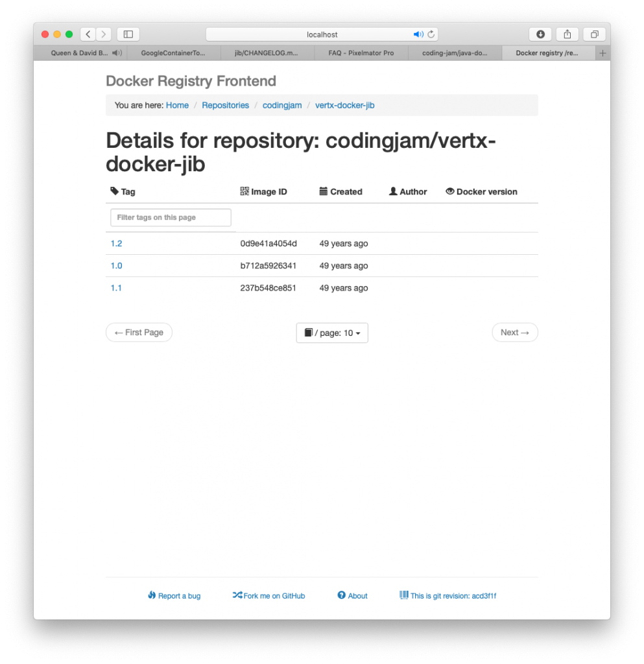
Task: Switch to the jib/CHANGELOG.m... tab
Action: point(267,53)
